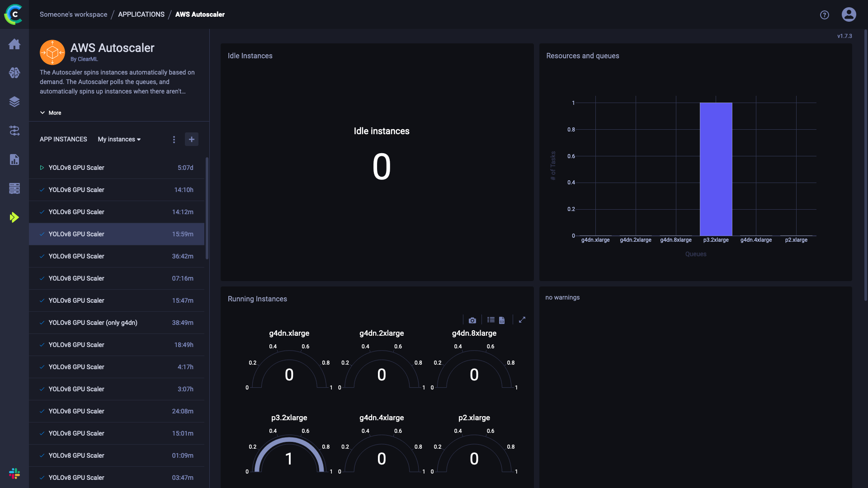Select YOLOv8 GPU Scaler 4:17h instance

(x=117, y=367)
